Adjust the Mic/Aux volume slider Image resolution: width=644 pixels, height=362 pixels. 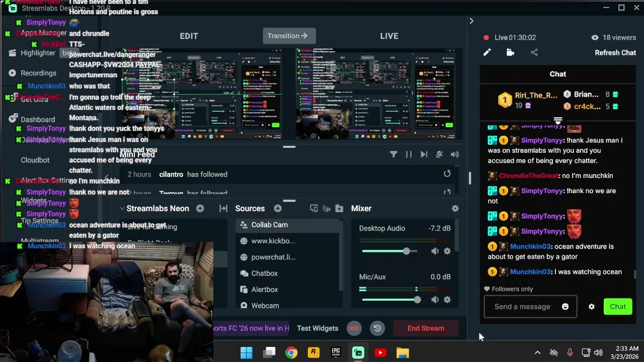[391, 300]
